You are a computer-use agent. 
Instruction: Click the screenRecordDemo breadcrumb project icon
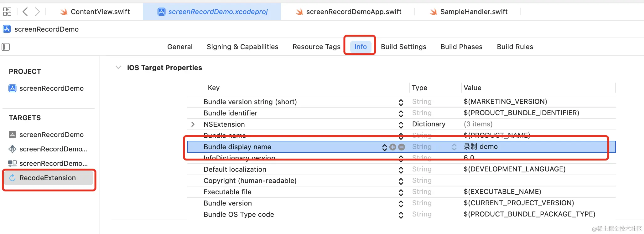[x=7, y=29]
